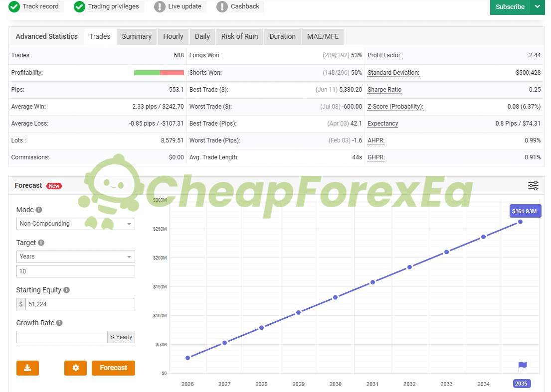Click the Growth Rate info icon
The image size is (551, 392).
(x=59, y=323)
